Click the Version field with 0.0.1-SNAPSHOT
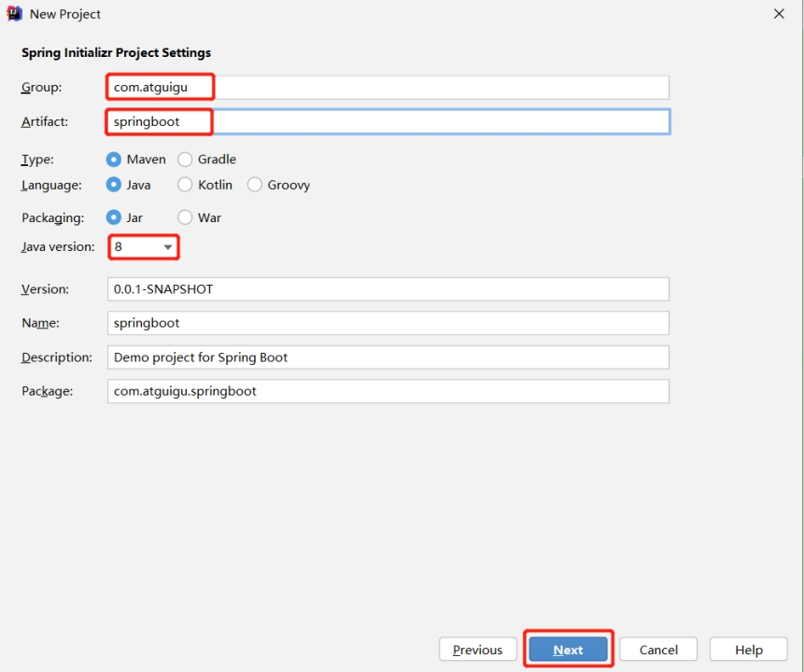The height and width of the screenshot is (672, 804). pyautogui.click(x=388, y=289)
